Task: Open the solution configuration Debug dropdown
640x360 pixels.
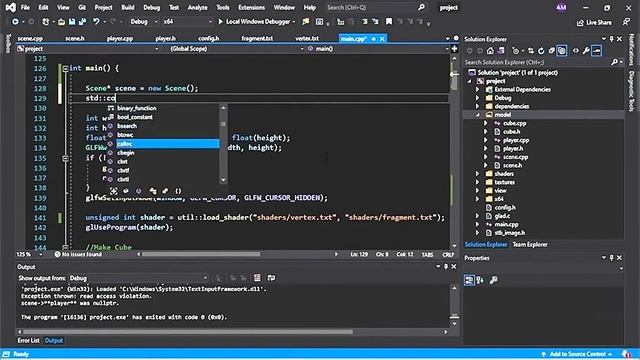Action: click(x=144, y=22)
